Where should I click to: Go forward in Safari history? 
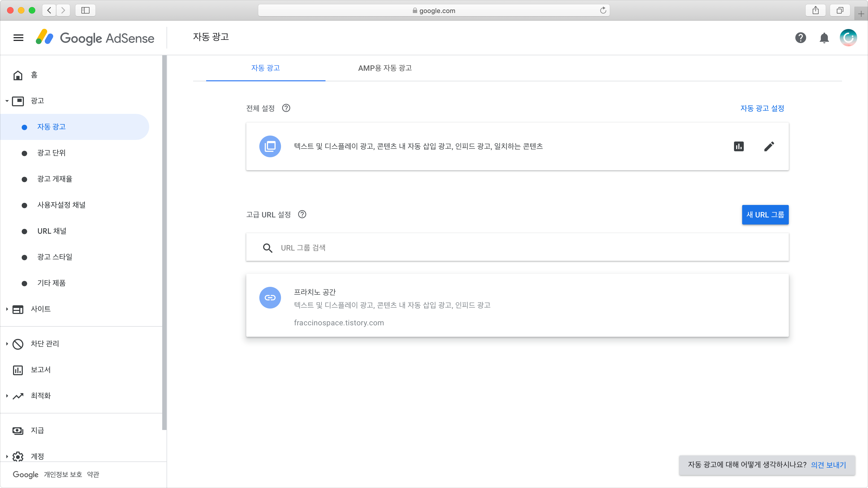63,11
